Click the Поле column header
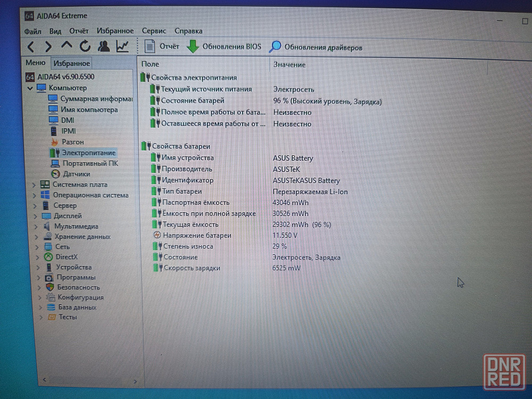Screen dimensions: 532x399 coord(151,64)
